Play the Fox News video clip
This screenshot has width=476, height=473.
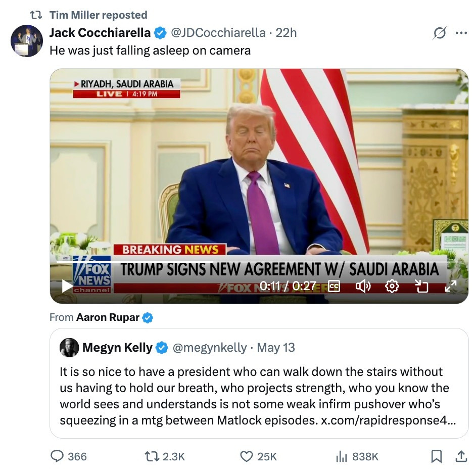[67, 286]
